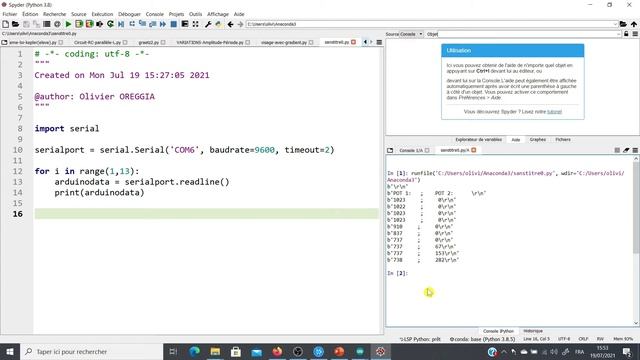640x360 pixels.
Task: Re-run the last script
Action: 110,24
